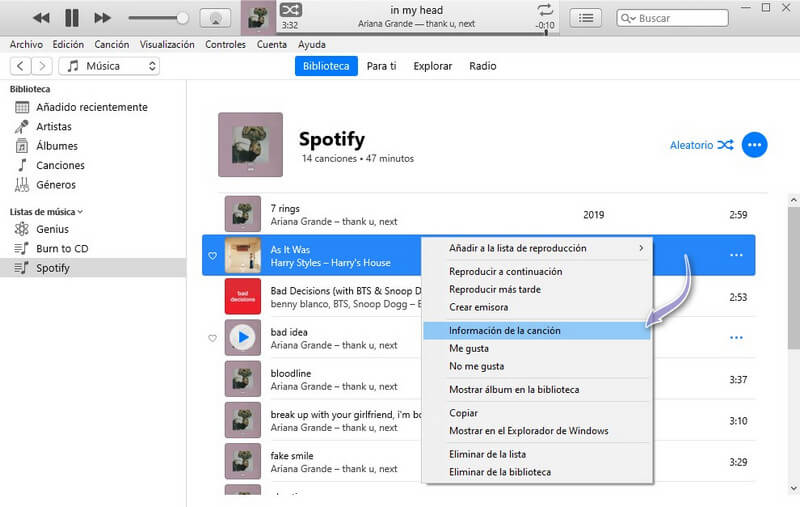Open the Ayuda menu
This screenshot has height=507, width=800.
click(x=312, y=44)
